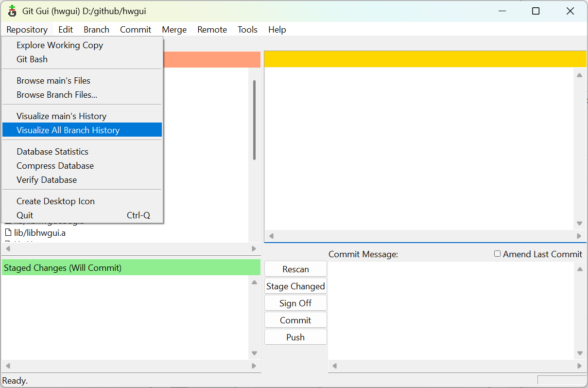Click down arrow of diff pane scrollbar
The height and width of the screenshot is (388, 588).
pos(579,224)
